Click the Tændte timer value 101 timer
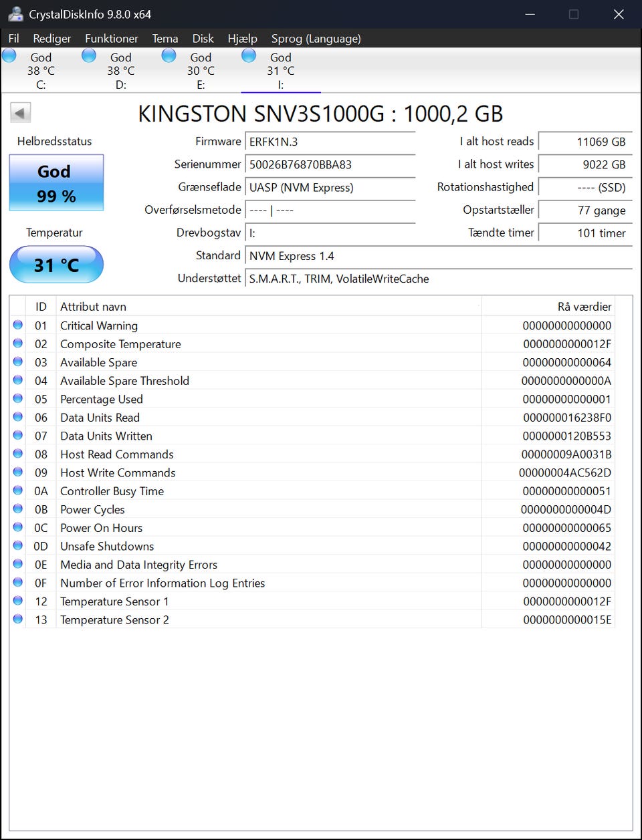The width and height of the screenshot is (642, 840). point(585,233)
